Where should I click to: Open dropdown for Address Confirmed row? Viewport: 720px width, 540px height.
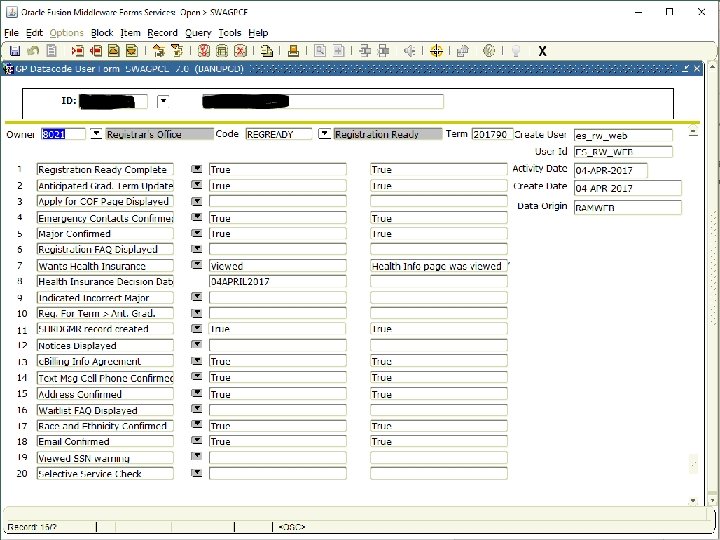coord(197,393)
